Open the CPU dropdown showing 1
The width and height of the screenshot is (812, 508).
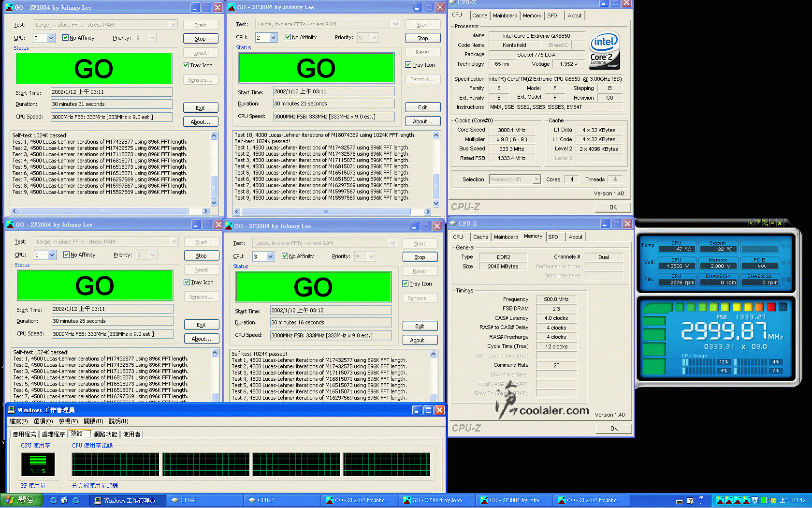[x=52, y=255]
